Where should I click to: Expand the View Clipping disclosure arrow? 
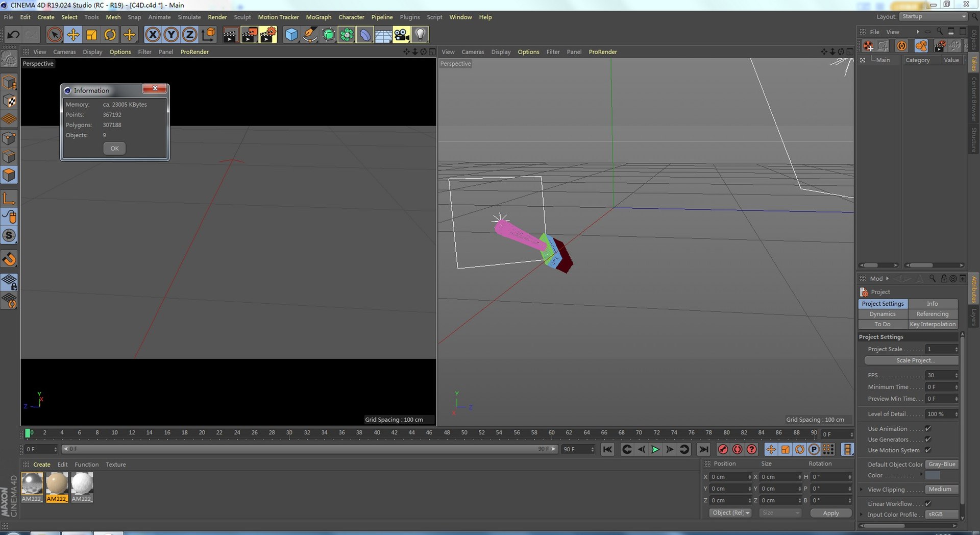(x=862, y=490)
